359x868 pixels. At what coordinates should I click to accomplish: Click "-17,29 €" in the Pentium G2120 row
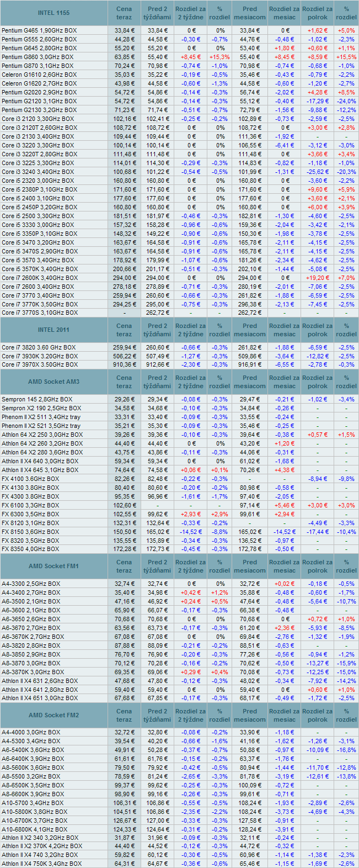pyautogui.click(x=318, y=101)
